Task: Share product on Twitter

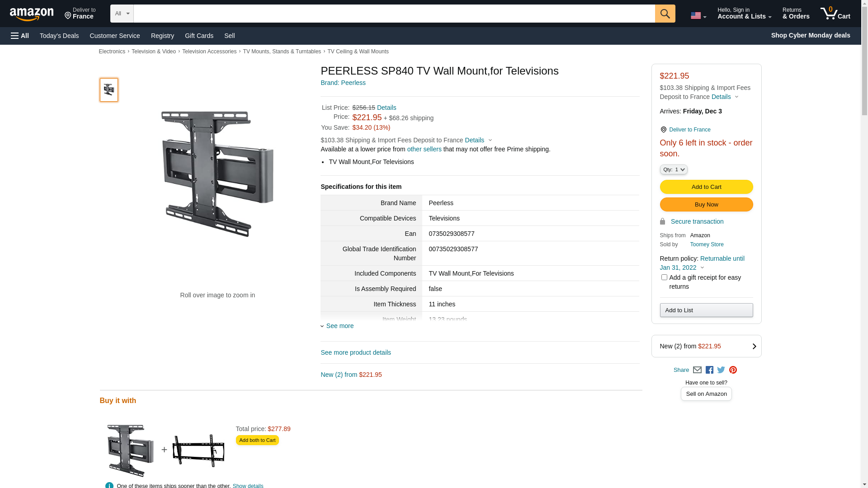Action: tap(721, 370)
